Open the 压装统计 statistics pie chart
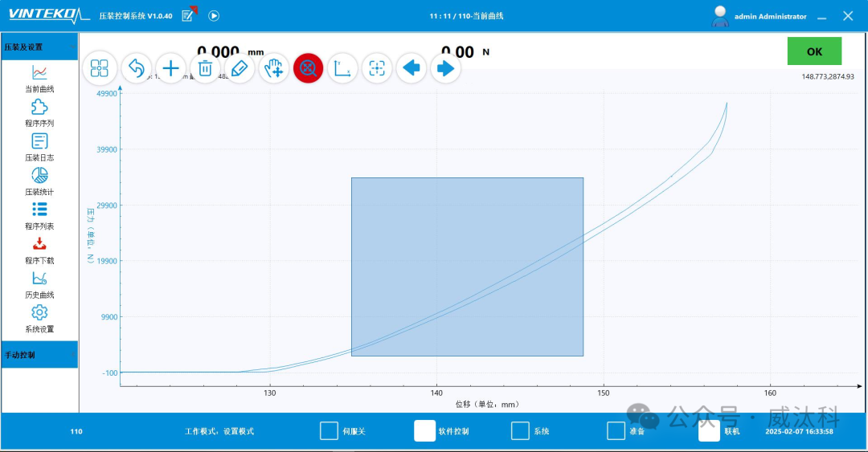This screenshot has width=868, height=452. (39, 181)
